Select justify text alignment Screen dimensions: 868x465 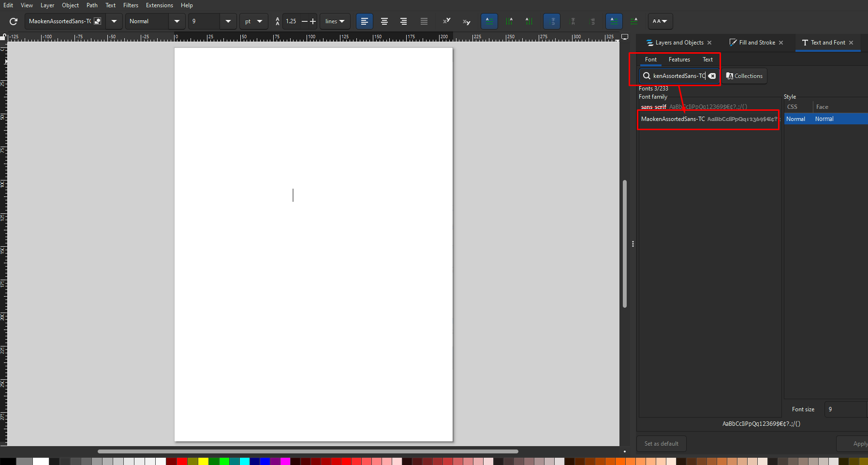click(424, 21)
